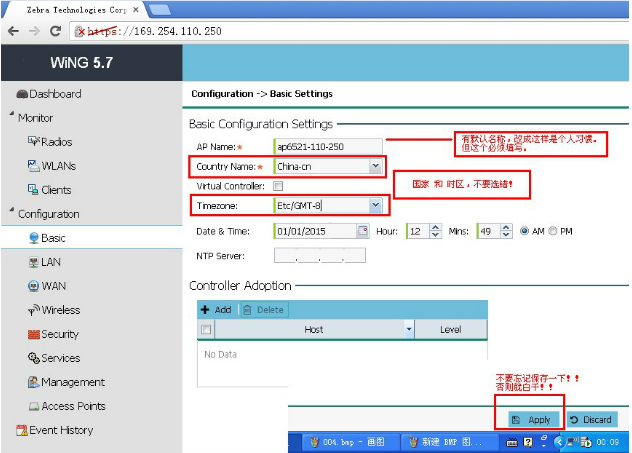The height and width of the screenshot is (453, 632).
Task: Open Wireless configuration
Action: click(x=54, y=310)
